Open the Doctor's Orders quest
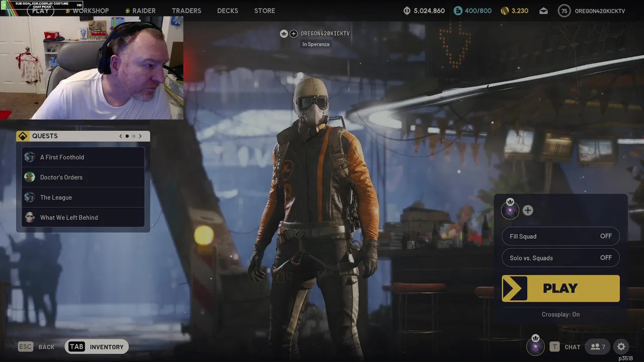The height and width of the screenshot is (362, 644). (83, 177)
